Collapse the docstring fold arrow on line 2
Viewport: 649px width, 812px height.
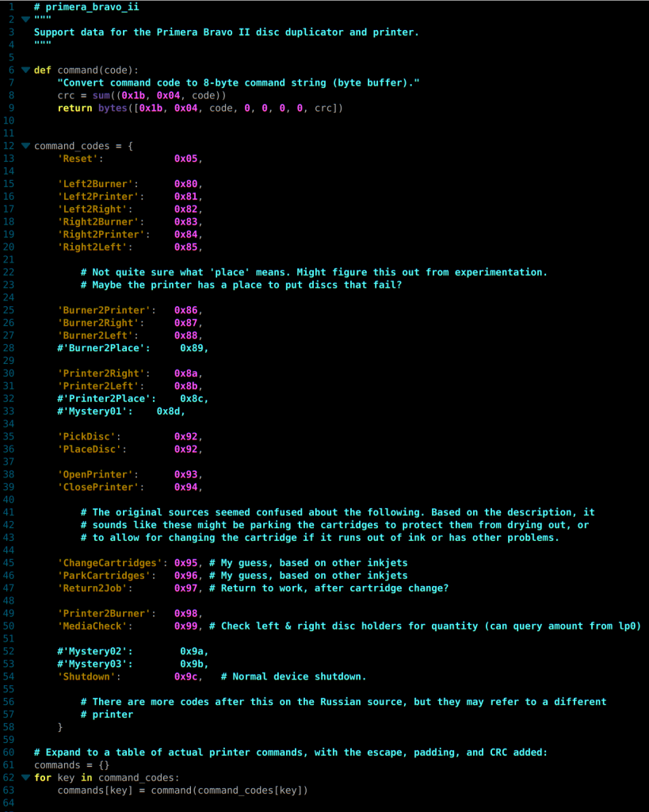pos(25,19)
